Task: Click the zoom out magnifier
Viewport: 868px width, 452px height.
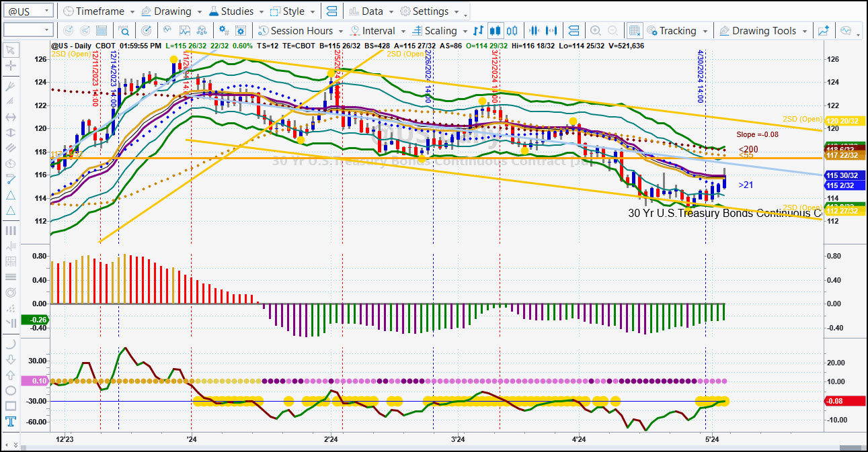Action: tap(613, 31)
